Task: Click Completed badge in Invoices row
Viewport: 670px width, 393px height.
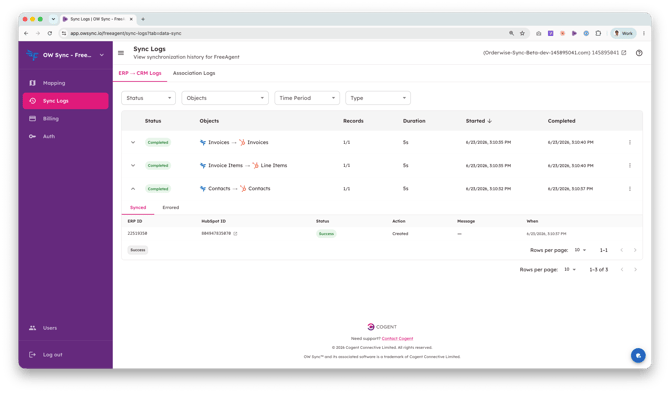Action: point(158,142)
